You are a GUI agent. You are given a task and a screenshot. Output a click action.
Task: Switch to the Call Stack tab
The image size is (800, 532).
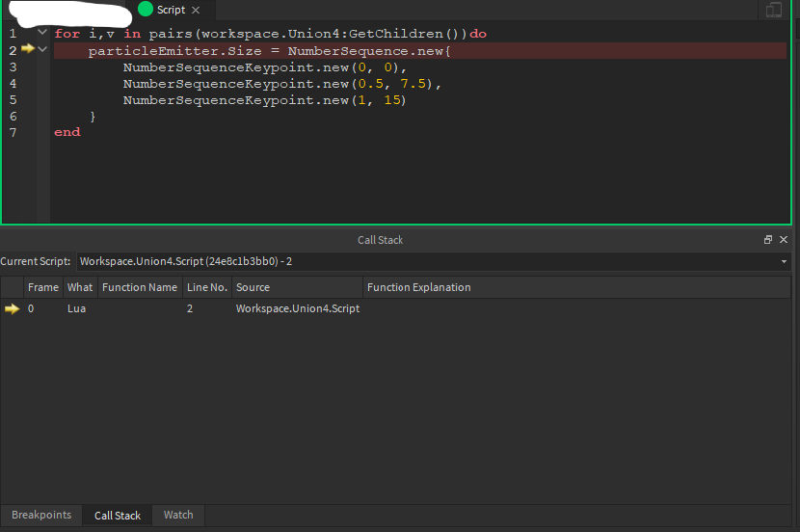118,516
